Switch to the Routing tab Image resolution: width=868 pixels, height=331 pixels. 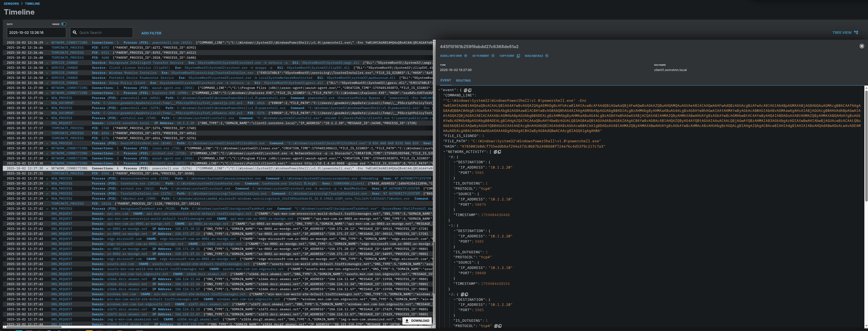point(463,81)
